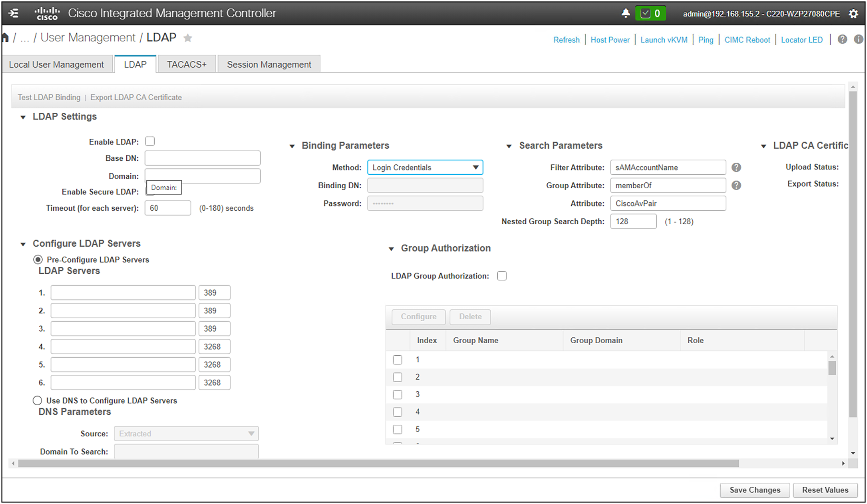Toggle the Enable LDAP checkbox
This screenshot has width=867, height=504.
click(x=150, y=142)
